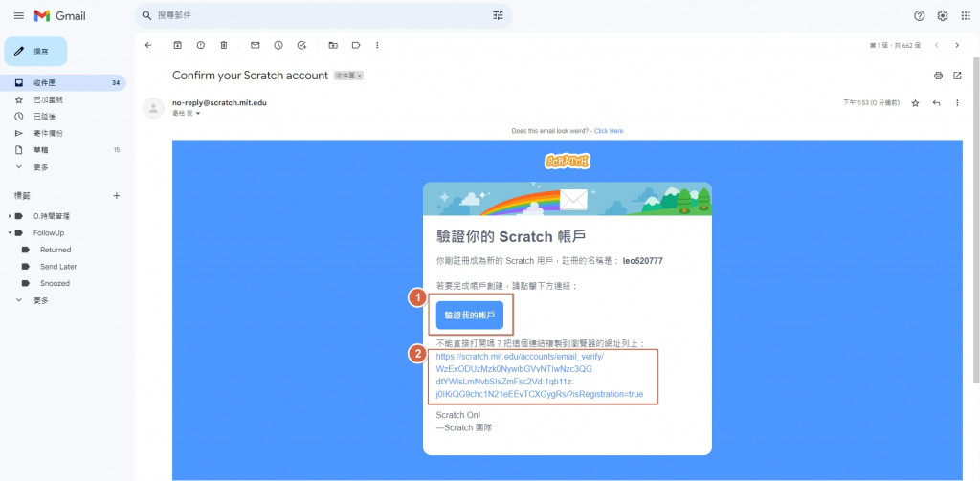Viewport: 980px width, 481px height.
Task: Click subject Confirm your Scratch account
Action: point(250,76)
